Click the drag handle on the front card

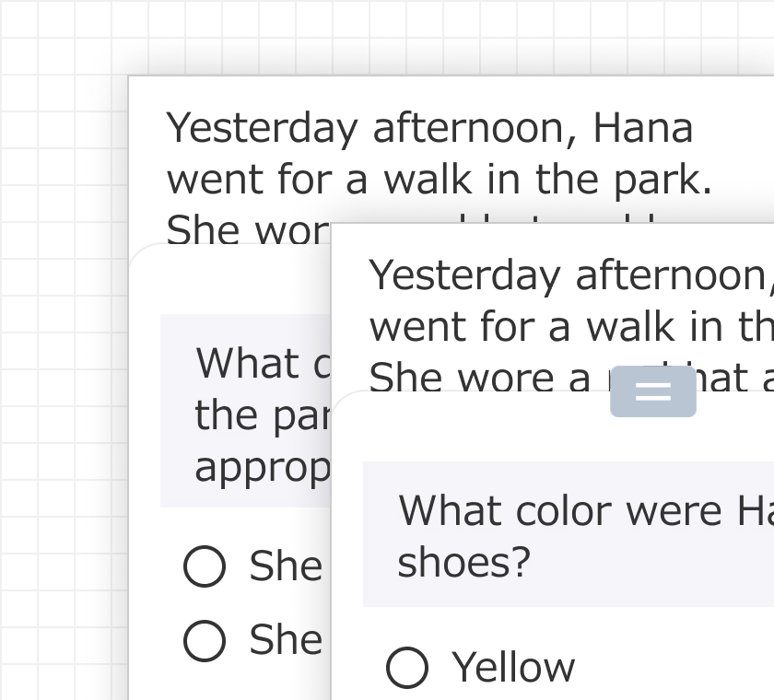click(x=652, y=391)
